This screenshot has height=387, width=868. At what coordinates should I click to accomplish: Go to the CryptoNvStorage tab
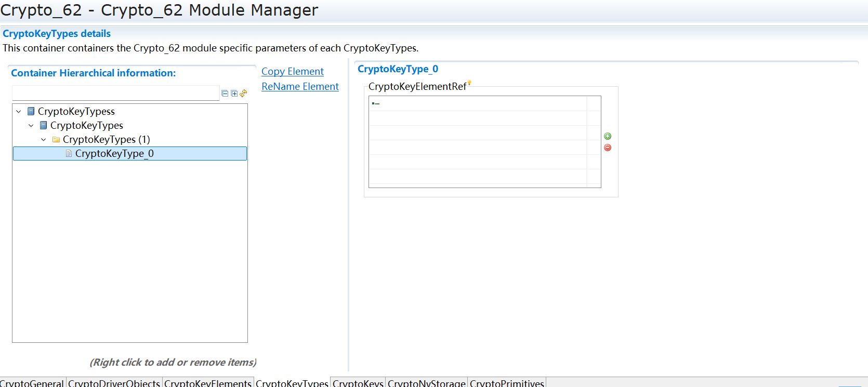pyautogui.click(x=426, y=383)
